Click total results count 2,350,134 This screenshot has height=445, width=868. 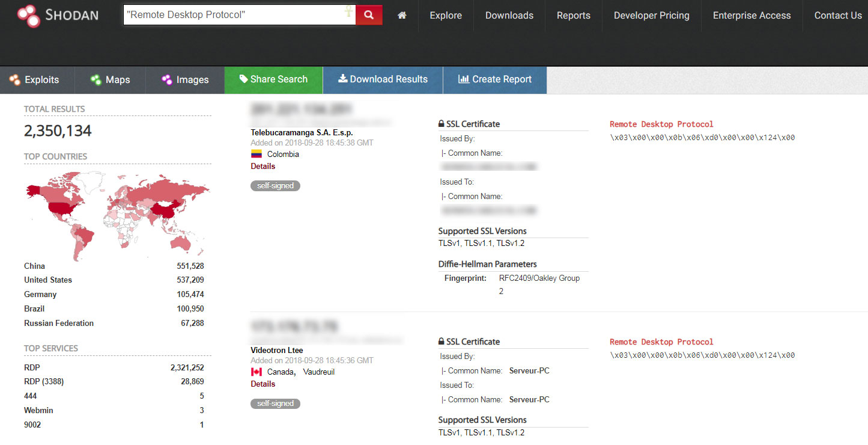[x=58, y=131]
